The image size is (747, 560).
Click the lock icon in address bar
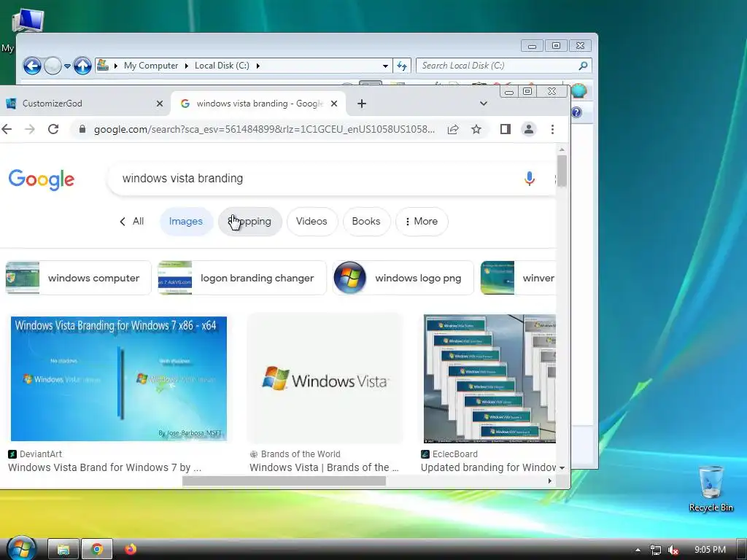point(82,129)
